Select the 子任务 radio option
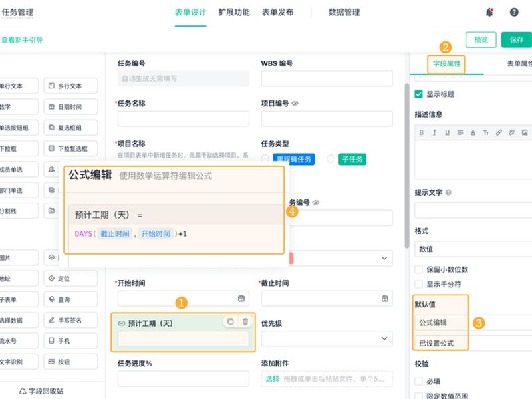This screenshot has height=399, width=532. [331, 158]
